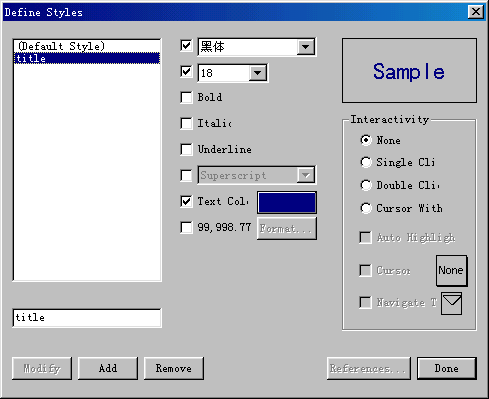Select the Double Click radio button
The height and width of the screenshot is (399, 489).
[366, 185]
